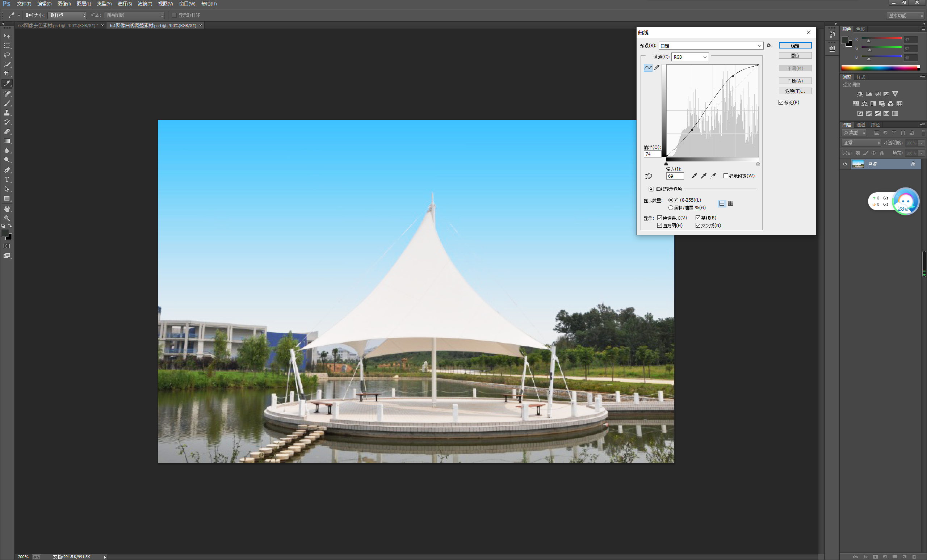Select the Brush tool in the toolbar
Screen dimensions: 927x560
(7, 103)
